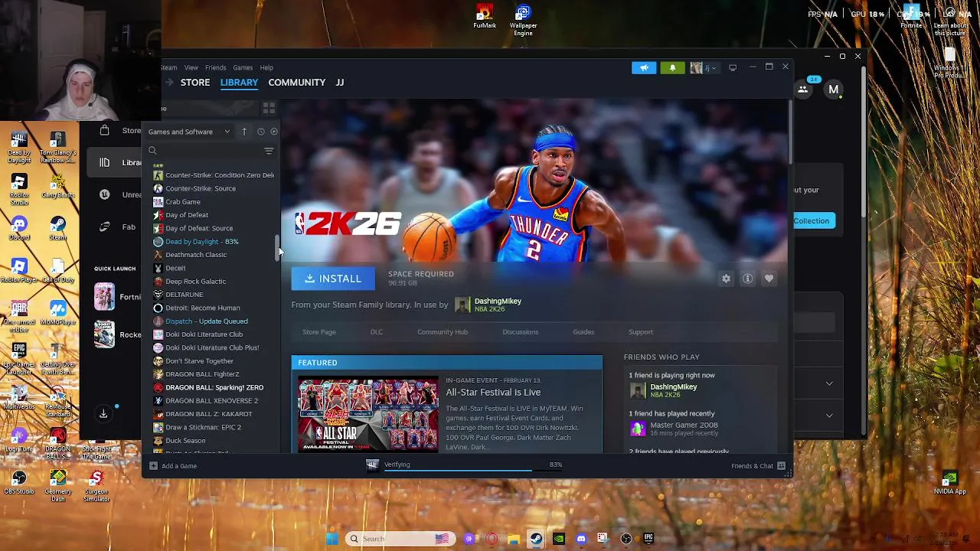Viewport: 980px width, 551px height.
Task: Switch Steam to Big Picture mode icon
Action: pos(733,68)
